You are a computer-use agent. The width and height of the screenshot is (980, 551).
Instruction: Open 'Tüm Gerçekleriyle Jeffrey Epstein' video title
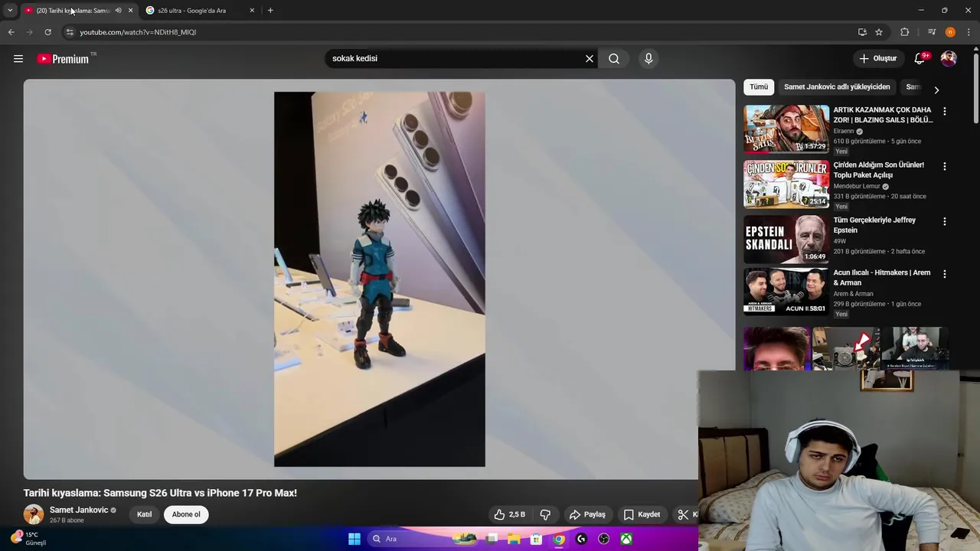point(874,225)
